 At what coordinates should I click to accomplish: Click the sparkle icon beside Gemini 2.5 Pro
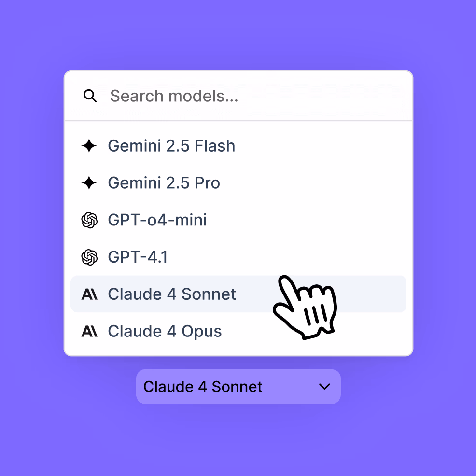click(89, 183)
